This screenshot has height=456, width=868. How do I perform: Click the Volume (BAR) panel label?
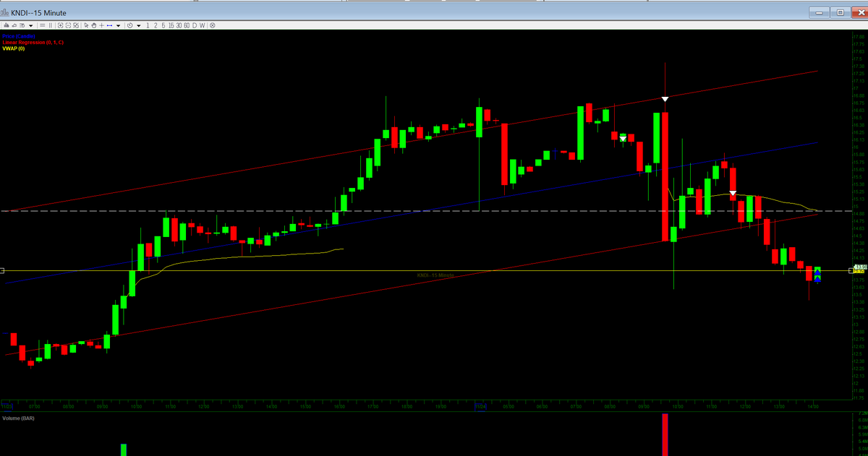[19, 418]
